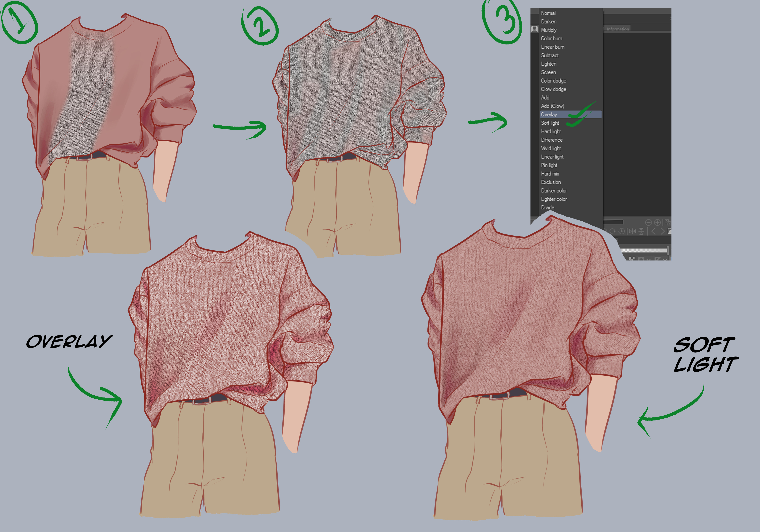The width and height of the screenshot is (760, 532).
Task: Switch to the Information tab
Action: [x=618, y=29]
